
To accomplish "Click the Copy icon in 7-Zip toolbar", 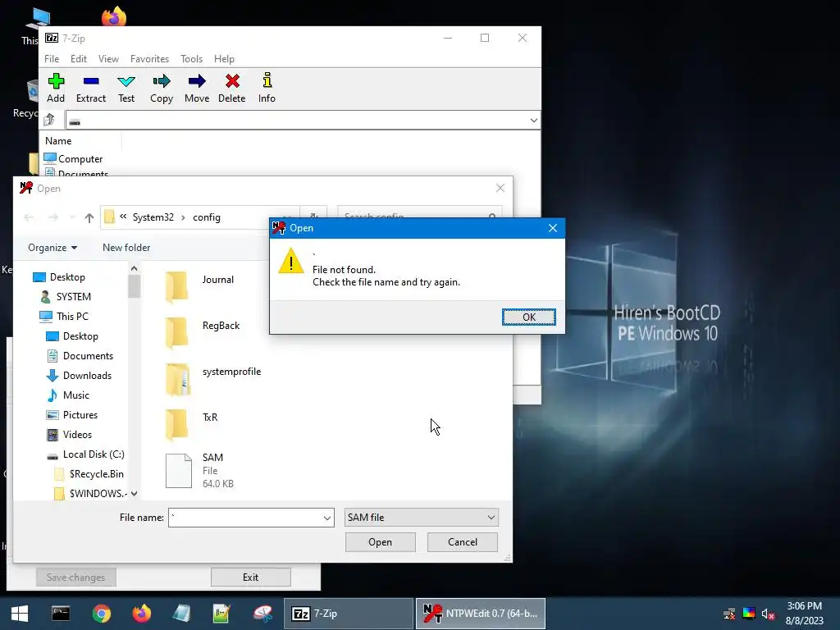I will point(162,88).
